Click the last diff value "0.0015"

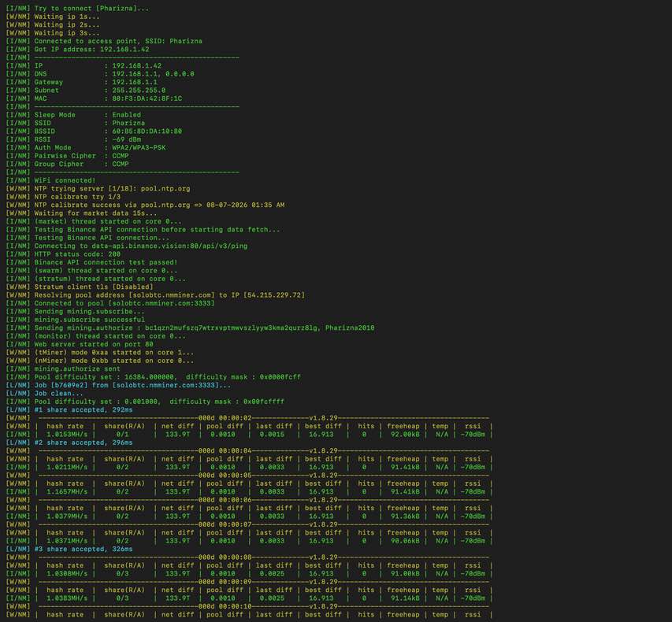pyautogui.click(x=272, y=435)
